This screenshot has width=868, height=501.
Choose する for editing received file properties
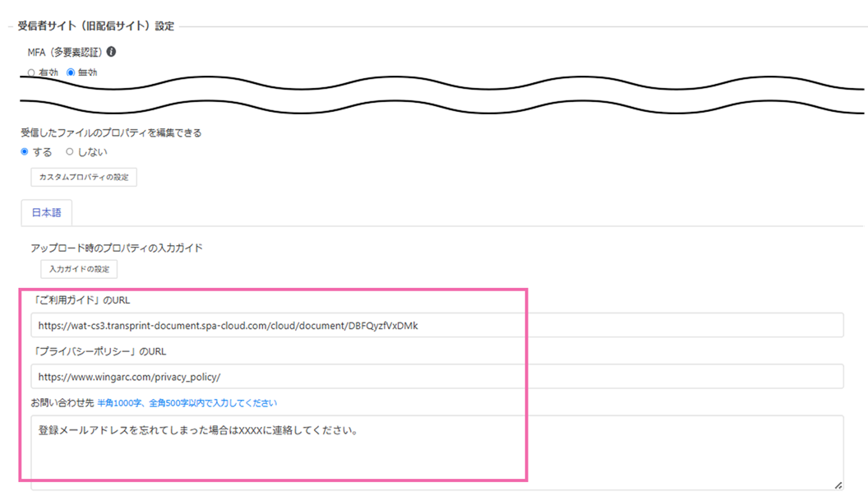(25, 152)
